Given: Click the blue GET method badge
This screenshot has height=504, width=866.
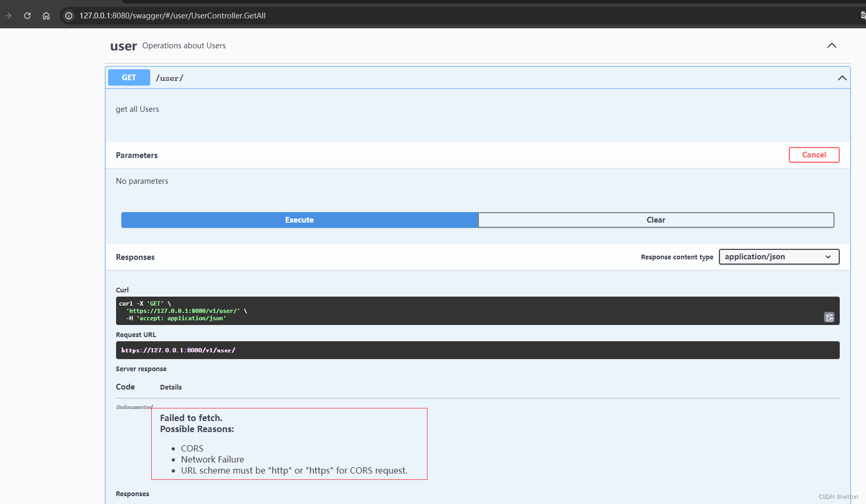Looking at the screenshot, I should pos(129,78).
